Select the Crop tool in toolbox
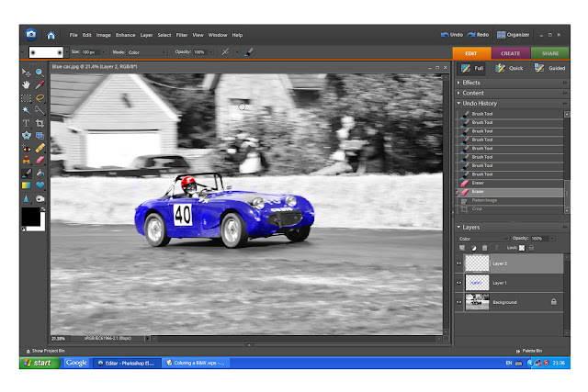Screen dimensions: 588x392 point(40,122)
